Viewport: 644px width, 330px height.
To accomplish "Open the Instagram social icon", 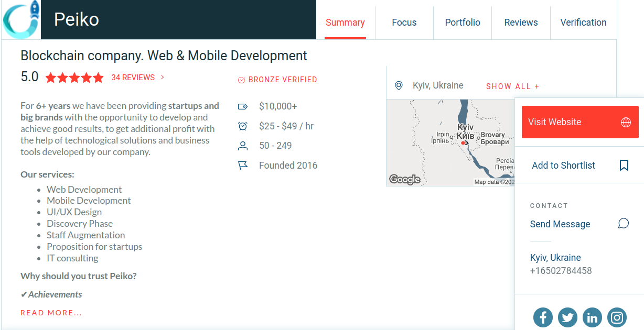I will pyautogui.click(x=617, y=317).
